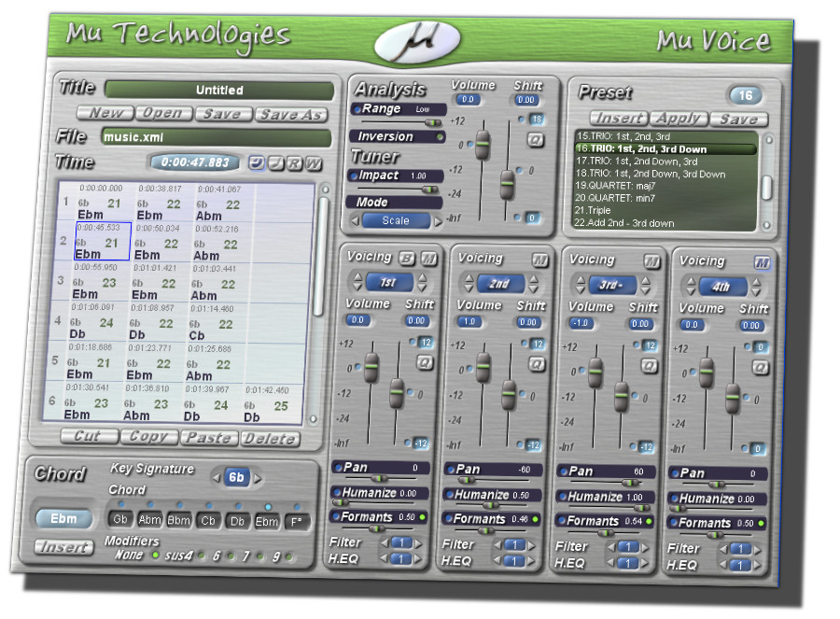Screen dimensions: 840x619
Task: Select preset 19.QUARTET: maj7
Action: [x=665, y=186]
